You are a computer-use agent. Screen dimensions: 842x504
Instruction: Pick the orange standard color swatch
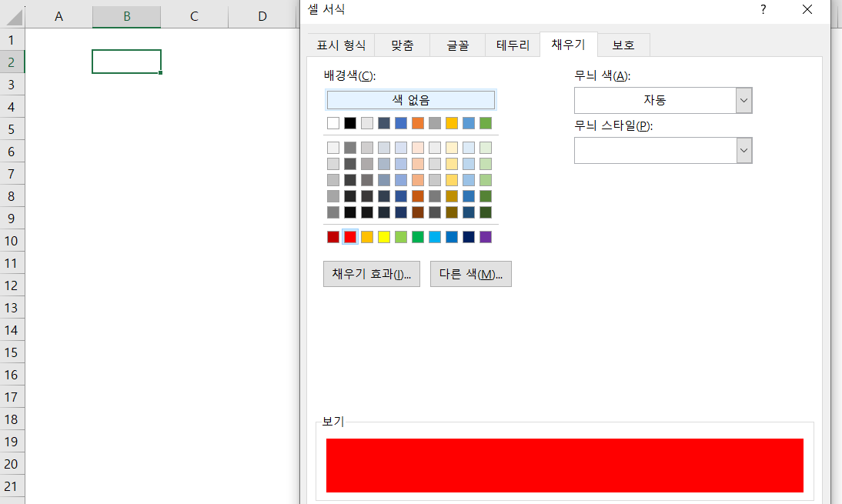pyautogui.click(x=367, y=237)
